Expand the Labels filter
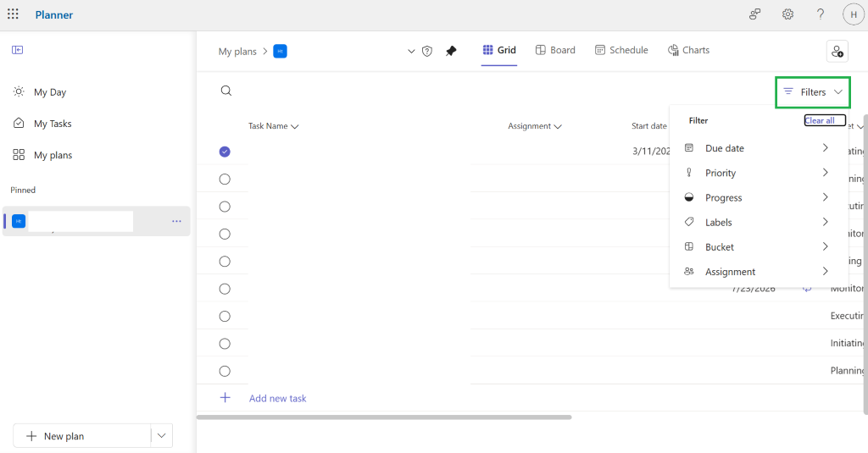Screen dimensions: 868x453 coord(759,223)
